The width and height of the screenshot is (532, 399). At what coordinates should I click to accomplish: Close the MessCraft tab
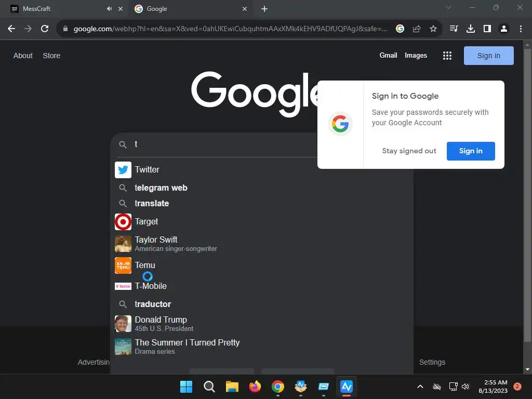121,9
